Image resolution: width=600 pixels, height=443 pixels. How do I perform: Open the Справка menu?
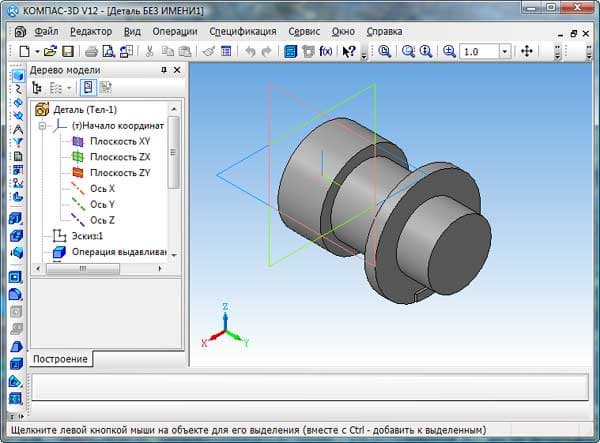(x=384, y=31)
